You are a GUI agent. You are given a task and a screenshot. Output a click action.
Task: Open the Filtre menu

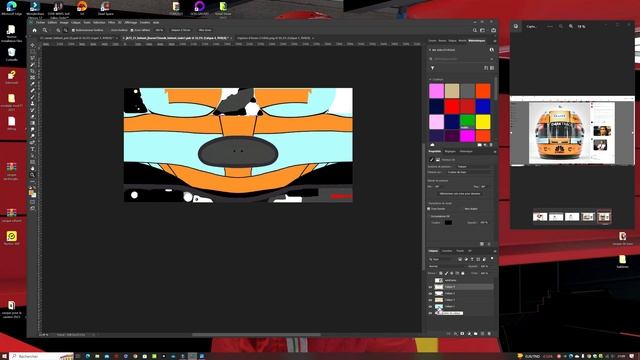tap(111, 22)
